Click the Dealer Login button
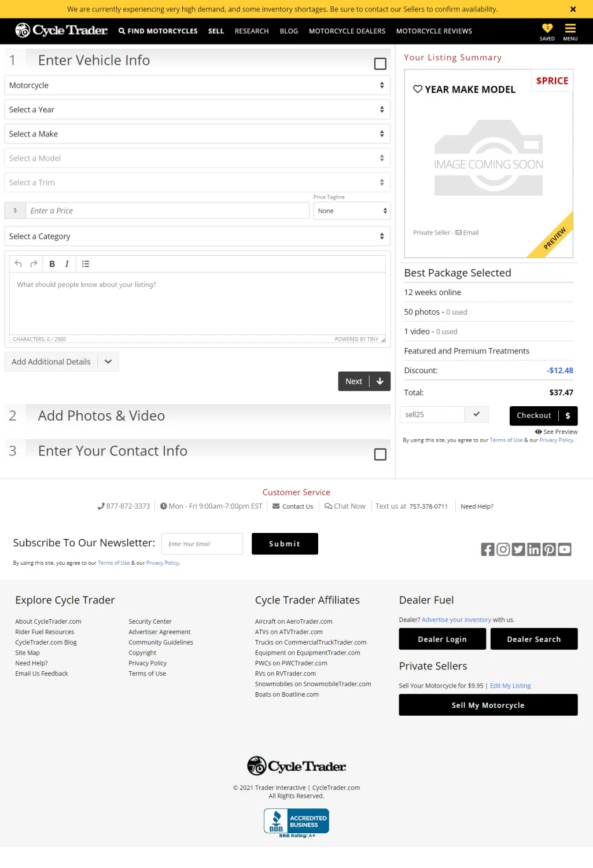The width and height of the screenshot is (593, 868). [442, 639]
